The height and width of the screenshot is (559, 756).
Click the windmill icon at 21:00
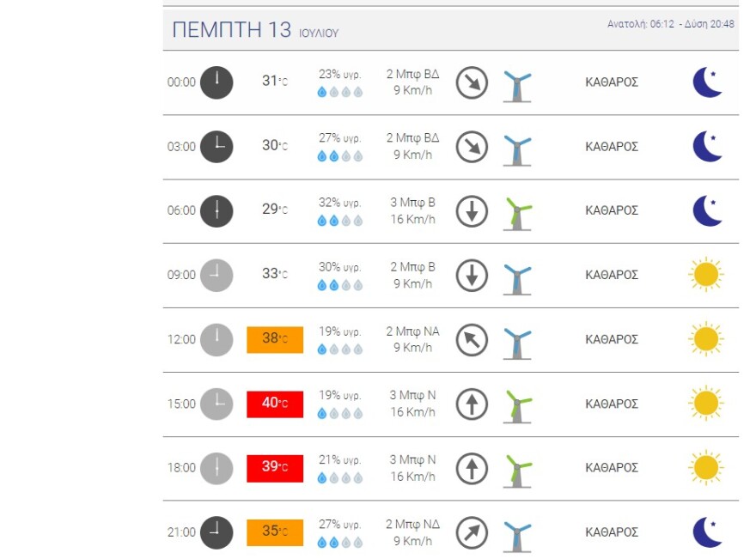[x=517, y=534]
